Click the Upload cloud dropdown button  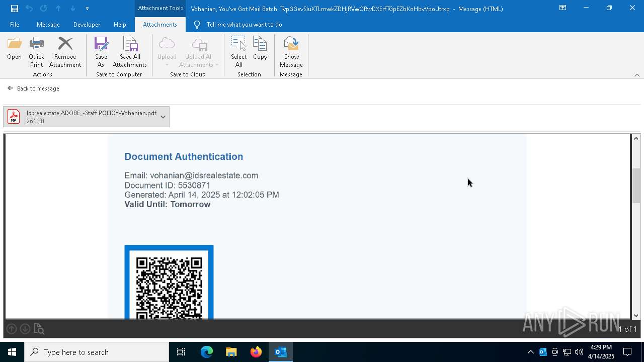point(167,52)
